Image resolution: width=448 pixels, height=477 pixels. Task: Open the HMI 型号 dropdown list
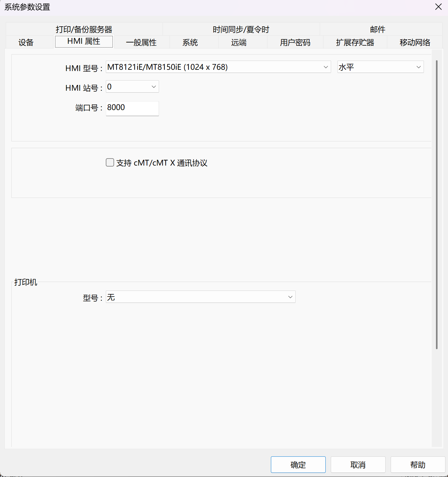click(325, 67)
